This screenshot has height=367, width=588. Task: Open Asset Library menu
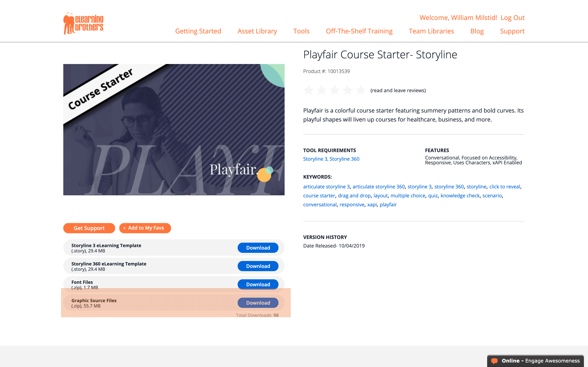click(257, 31)
